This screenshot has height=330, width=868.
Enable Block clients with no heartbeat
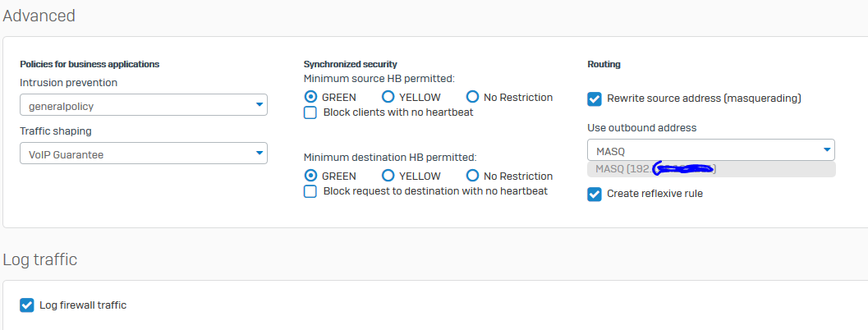click(310, 112)
